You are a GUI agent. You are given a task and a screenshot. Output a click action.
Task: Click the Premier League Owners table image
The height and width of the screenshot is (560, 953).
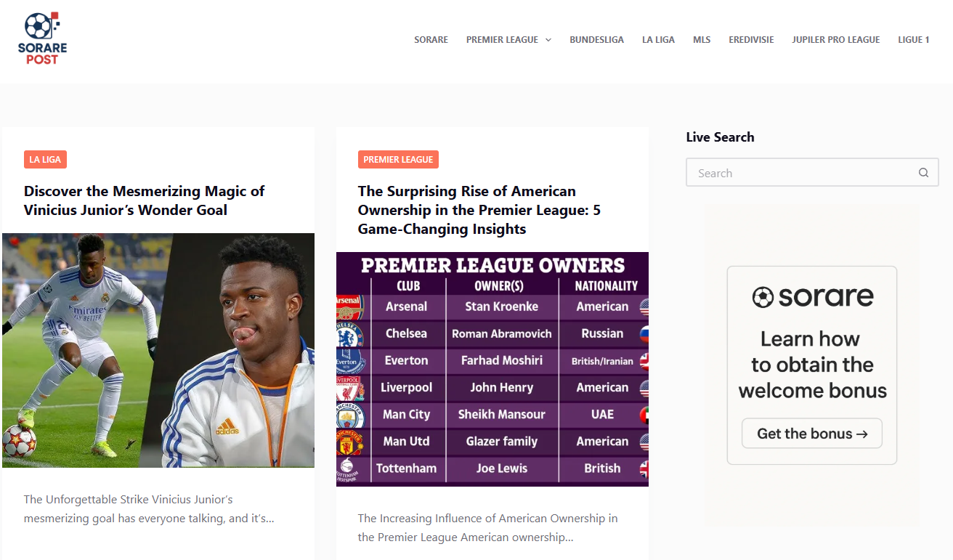point(492,369)
